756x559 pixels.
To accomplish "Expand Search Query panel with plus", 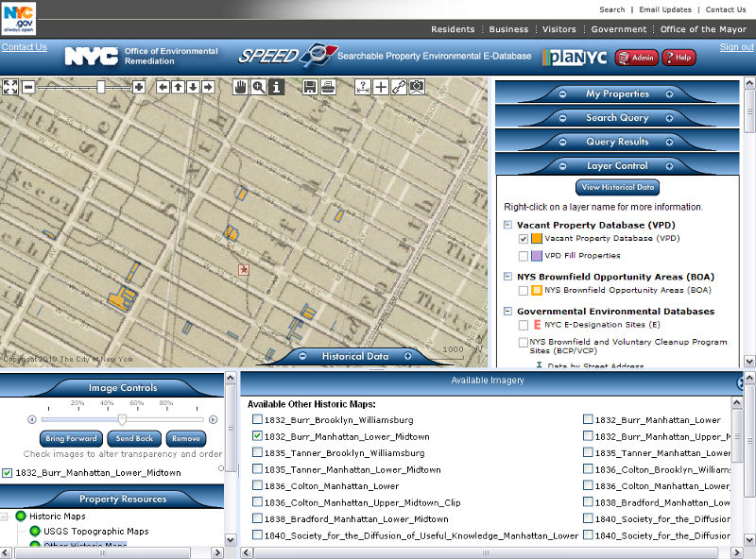I will pos(669,118).
